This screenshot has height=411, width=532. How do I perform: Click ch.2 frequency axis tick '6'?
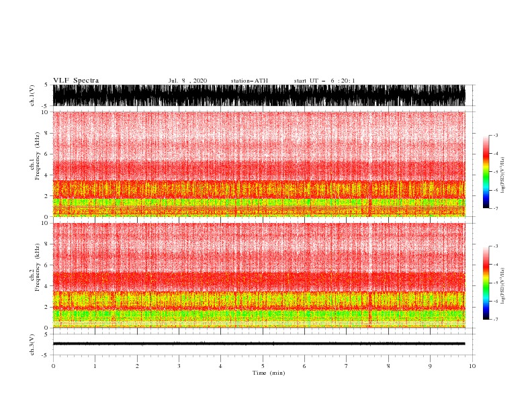(x=46, y=265)
